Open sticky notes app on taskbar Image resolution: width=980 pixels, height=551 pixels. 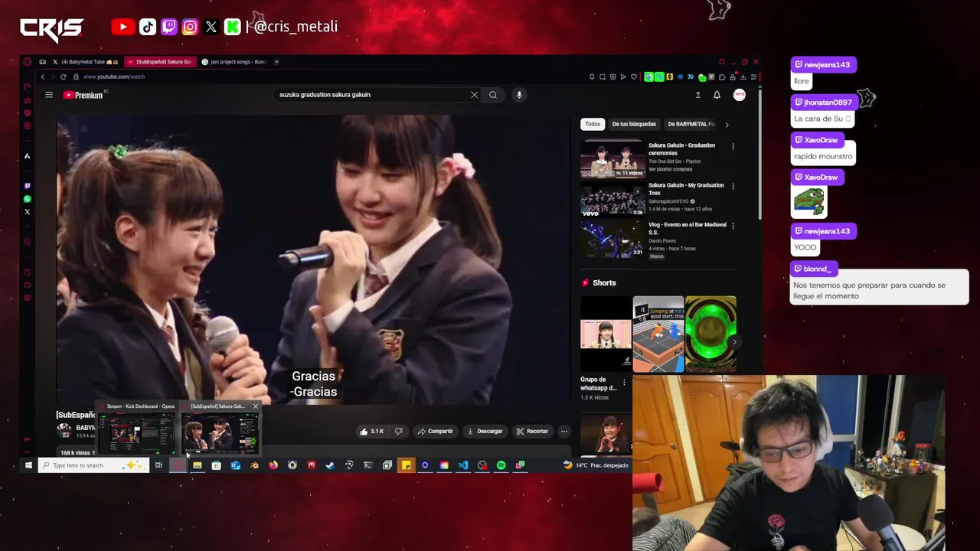point(406,465)
